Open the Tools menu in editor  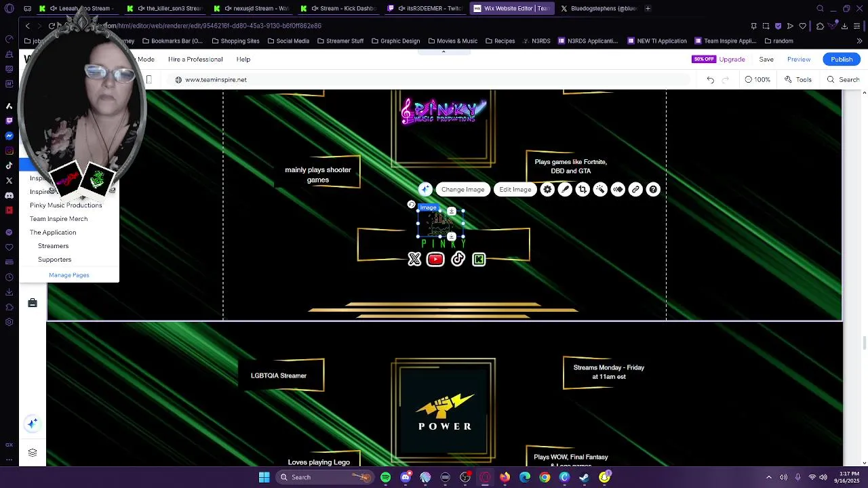pyautogui.click(x=798, y=80)
